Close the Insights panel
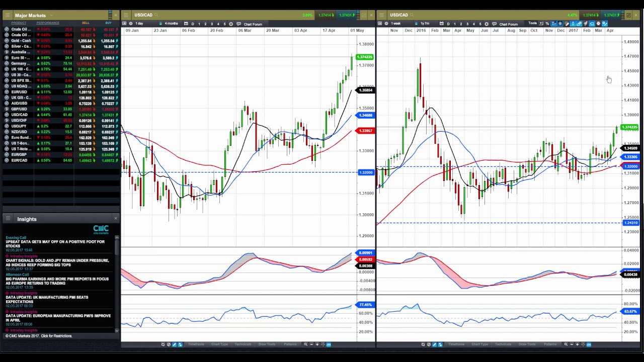The height and width of the screenshot is (362, 644). pos(115,218)
